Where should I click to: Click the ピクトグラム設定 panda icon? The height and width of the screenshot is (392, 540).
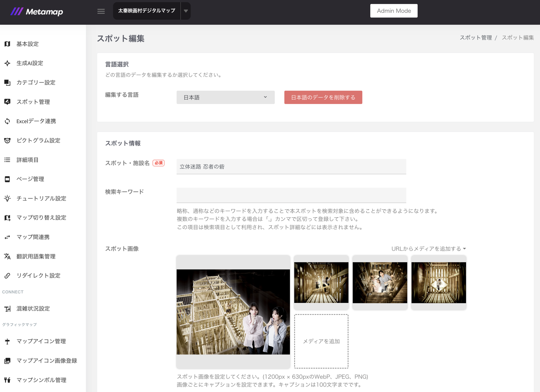coord(7,140)
